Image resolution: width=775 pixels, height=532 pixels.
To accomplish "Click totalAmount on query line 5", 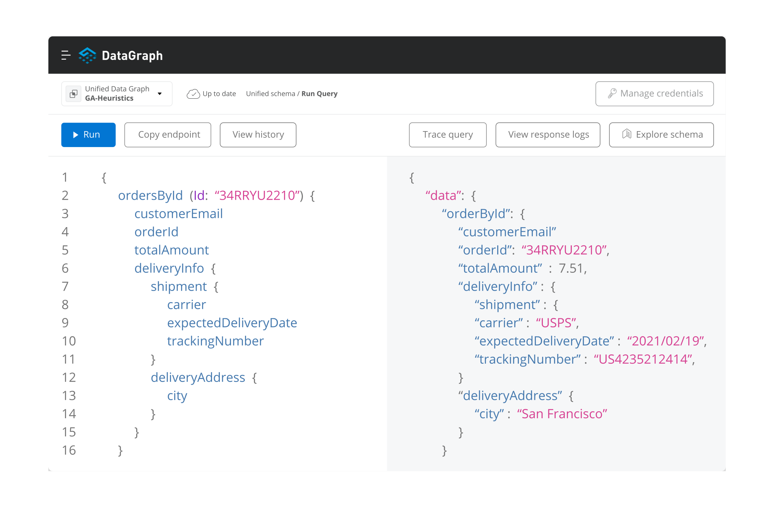I will [x=171, y=250].
